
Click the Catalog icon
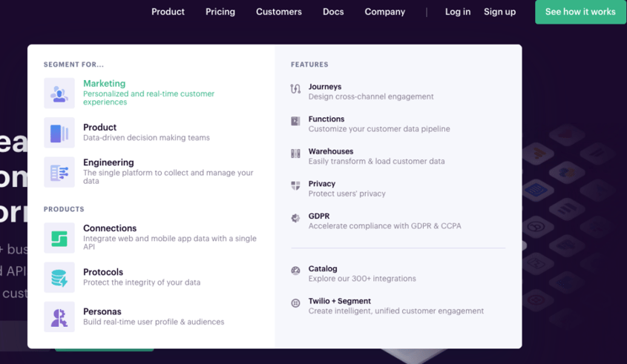click(x=295, y=271)
